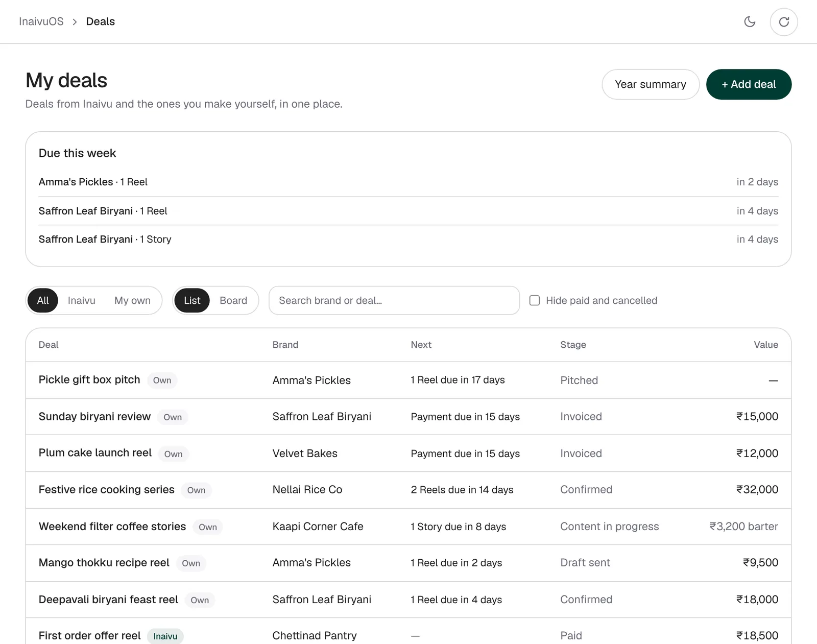
Task: Open Amma's Pickles 1 Reel due item
Action: (408, 182)
